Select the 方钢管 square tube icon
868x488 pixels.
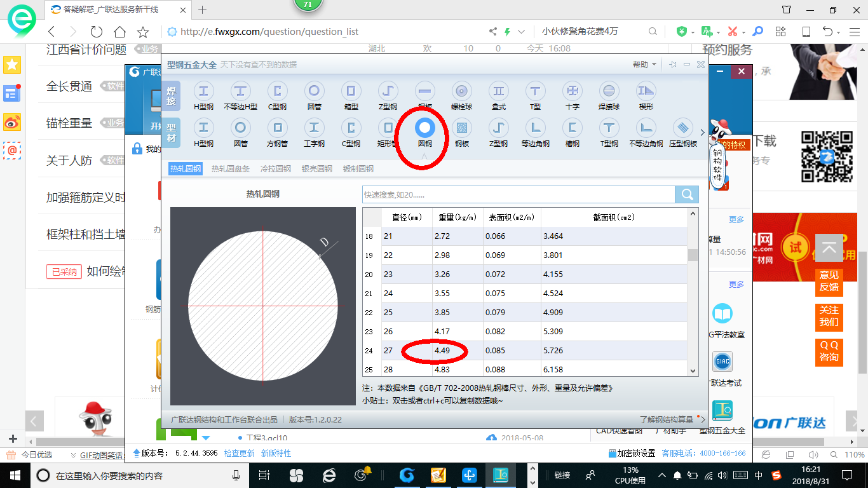(x=277, y=133)
